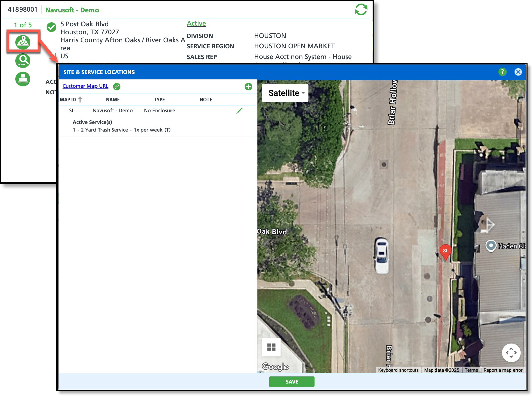Select the Navusoft - Demo name cell
Viewport: 532px width, 396px height.
click(x=113, y=110)
